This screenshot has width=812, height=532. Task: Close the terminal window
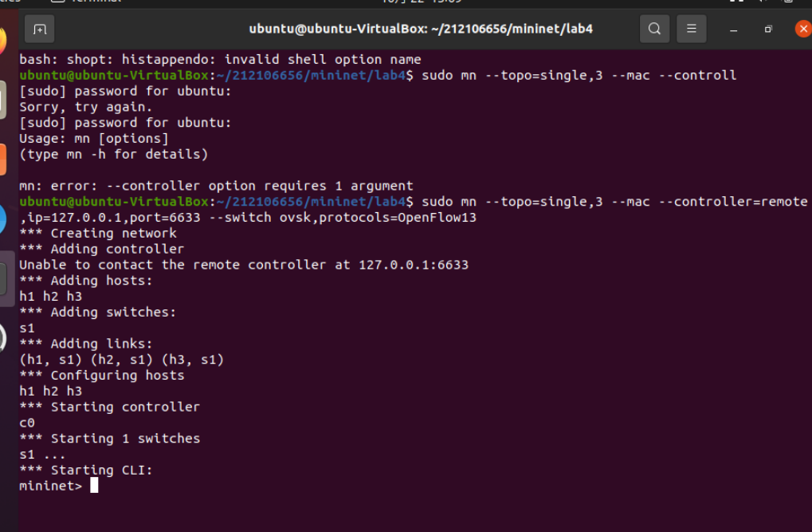pos(803,29)
